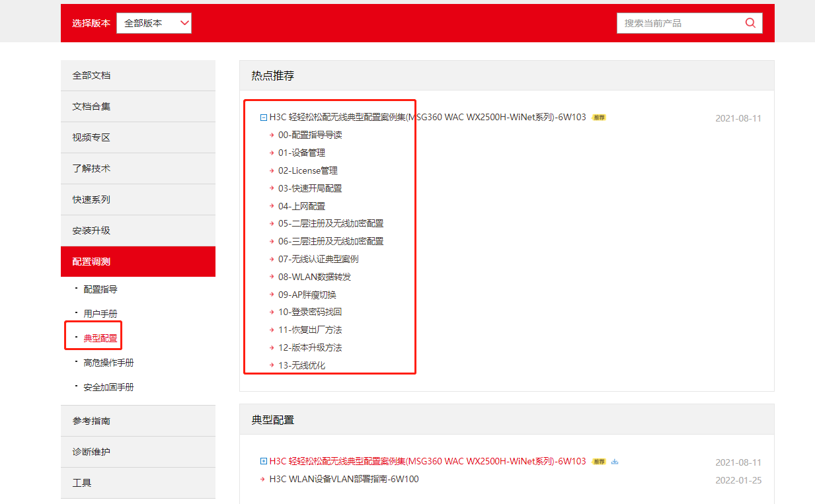815x504 pixels.
Task: Open the 参考指南 sidebar menu
Action: 138,421
